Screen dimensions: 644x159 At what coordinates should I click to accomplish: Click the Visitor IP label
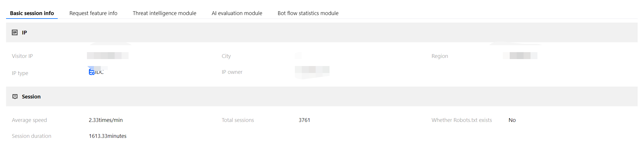tap(22, 56)
